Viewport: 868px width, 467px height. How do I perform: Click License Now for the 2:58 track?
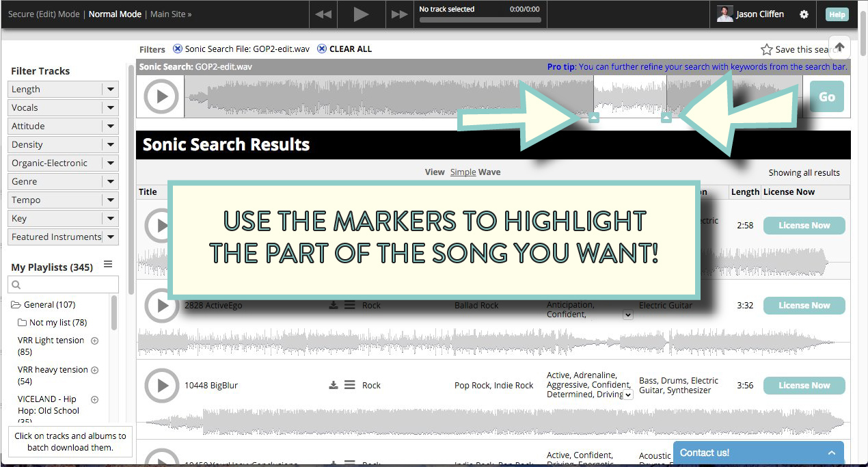[x=804, y=226]
